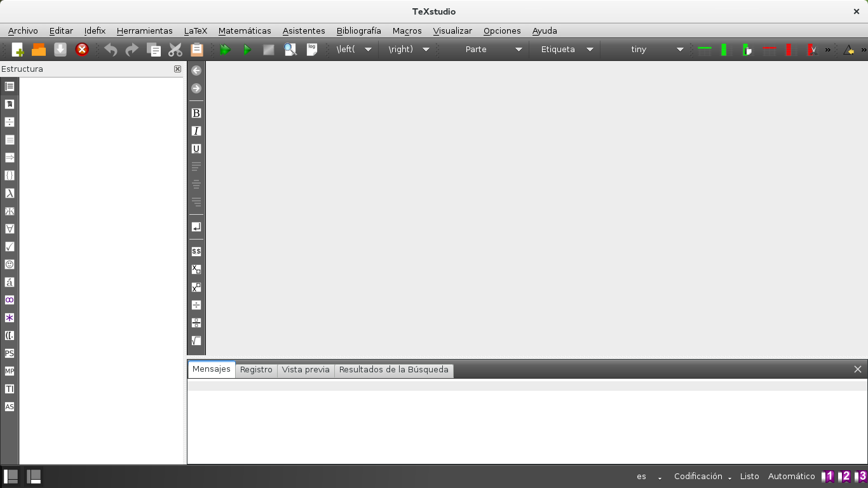Insert a subscript from the editor toolbar
This screenshot has width=868, height=488.
pyautogui.click(x=196, y=269)
